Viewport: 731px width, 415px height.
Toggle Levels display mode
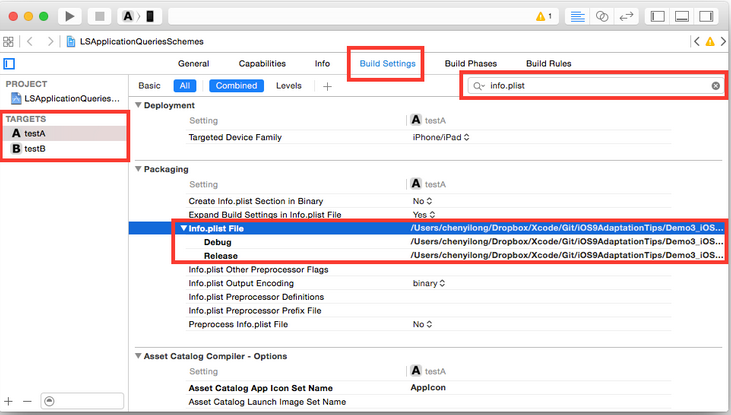tap(288, 86)
